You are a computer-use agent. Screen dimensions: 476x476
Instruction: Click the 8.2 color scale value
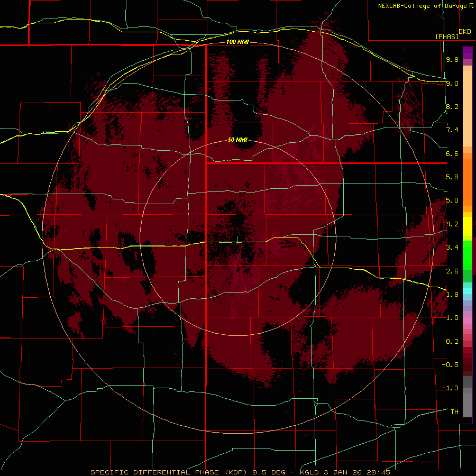click(452, 106)
